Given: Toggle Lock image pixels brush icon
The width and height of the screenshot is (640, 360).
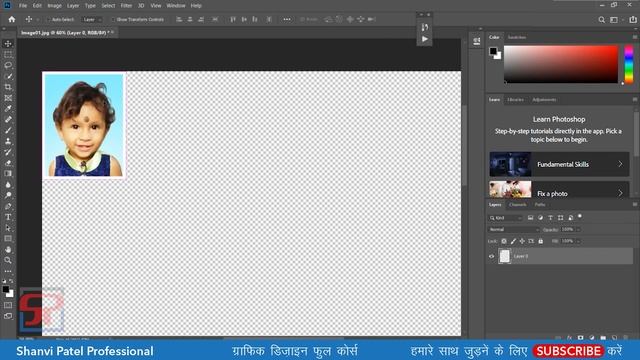Looking at the screenshot, I should (x=513, y=241).
